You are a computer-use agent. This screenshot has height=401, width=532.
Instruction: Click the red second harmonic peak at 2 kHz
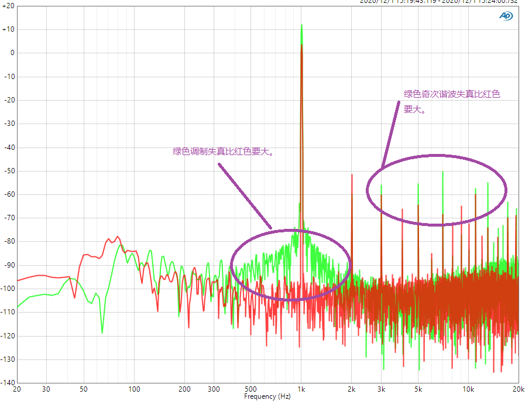(x=352, y=175)
